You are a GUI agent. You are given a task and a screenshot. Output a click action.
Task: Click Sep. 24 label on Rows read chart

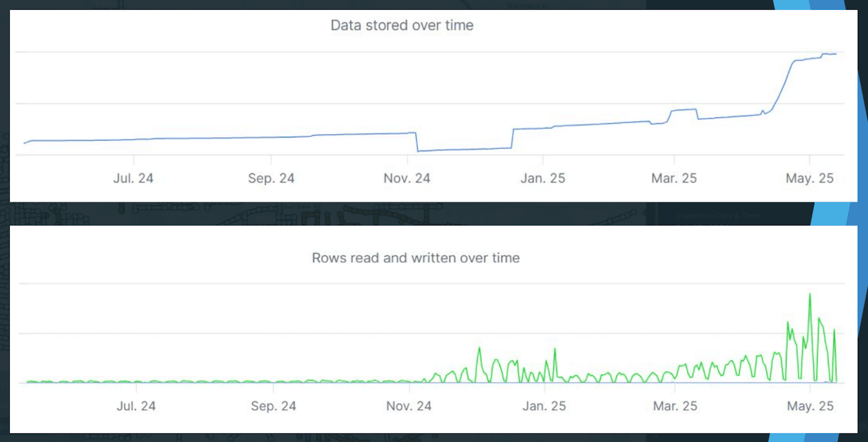point(273,406)
